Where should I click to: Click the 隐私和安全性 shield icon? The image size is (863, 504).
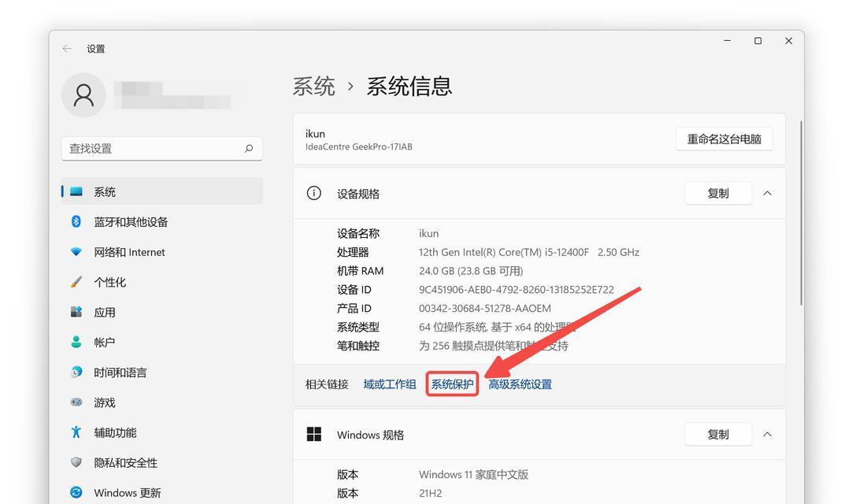pyautogui.click(x=76, y=462)
